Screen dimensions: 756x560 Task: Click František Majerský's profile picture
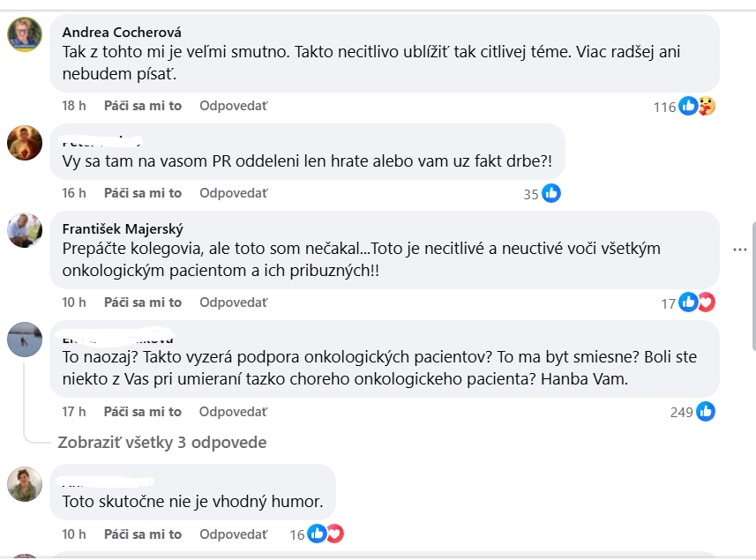click(x=25, y=230)
